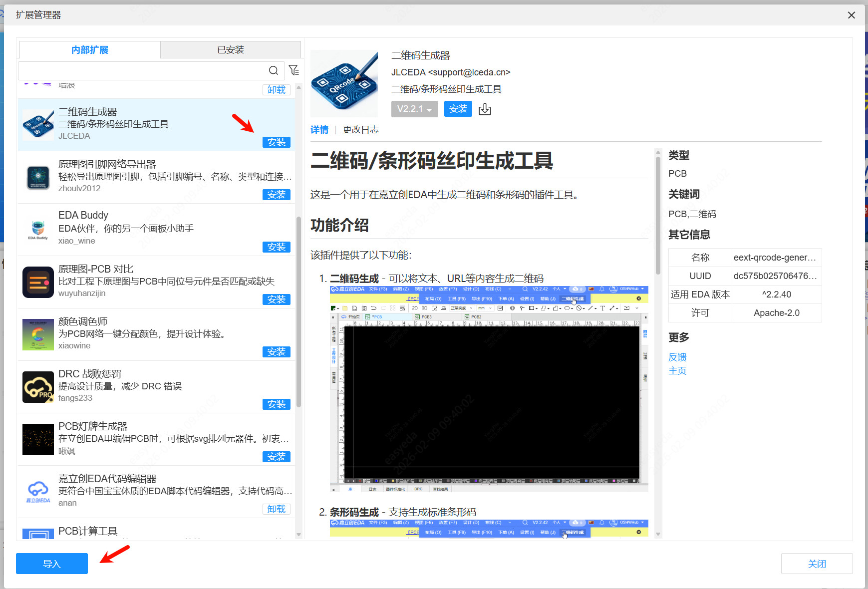868x589 pixels.
Task: Click the search magnifier icon
Action: click(274, 70)
